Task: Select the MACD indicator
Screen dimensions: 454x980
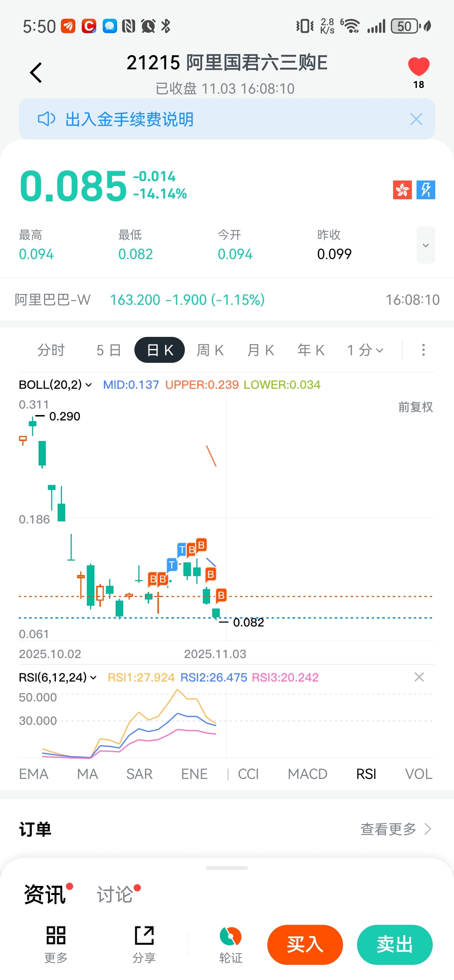Action: point(307,774)
